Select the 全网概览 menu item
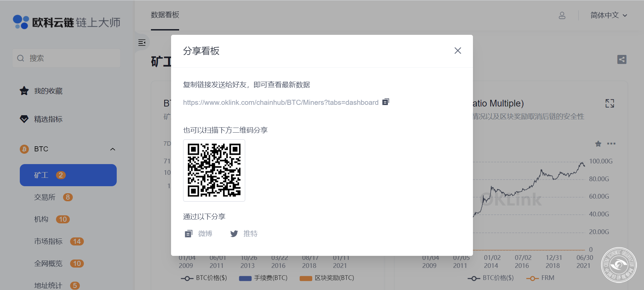The height and width of the screenshot is (290, 644). pos(48,264)
